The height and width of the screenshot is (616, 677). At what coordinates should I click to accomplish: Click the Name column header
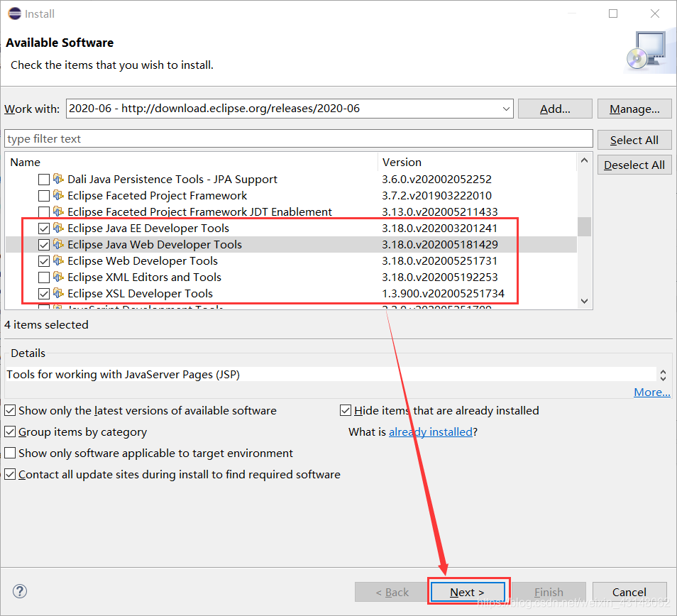tap(192, 162)
